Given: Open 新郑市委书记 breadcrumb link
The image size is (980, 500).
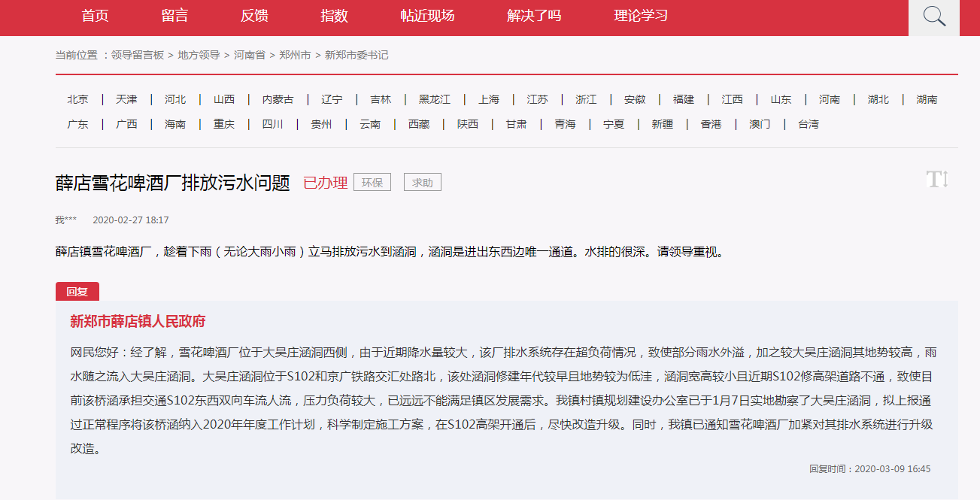Looking at the screenshot, I should point(357,55).
